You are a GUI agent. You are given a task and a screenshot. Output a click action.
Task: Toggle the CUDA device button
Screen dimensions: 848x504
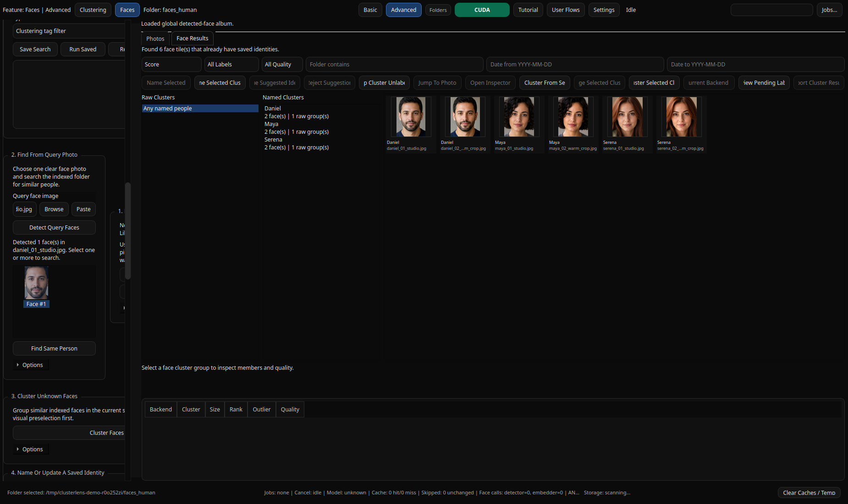tap(482, 10)
